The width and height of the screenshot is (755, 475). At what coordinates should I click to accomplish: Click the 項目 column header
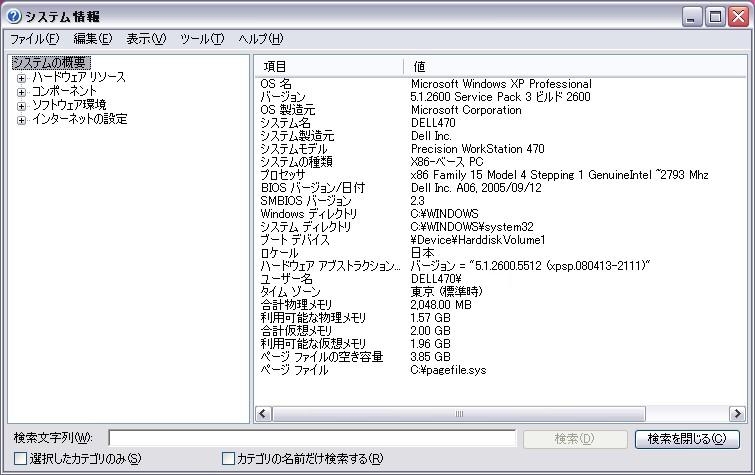[x=330, y=66]
